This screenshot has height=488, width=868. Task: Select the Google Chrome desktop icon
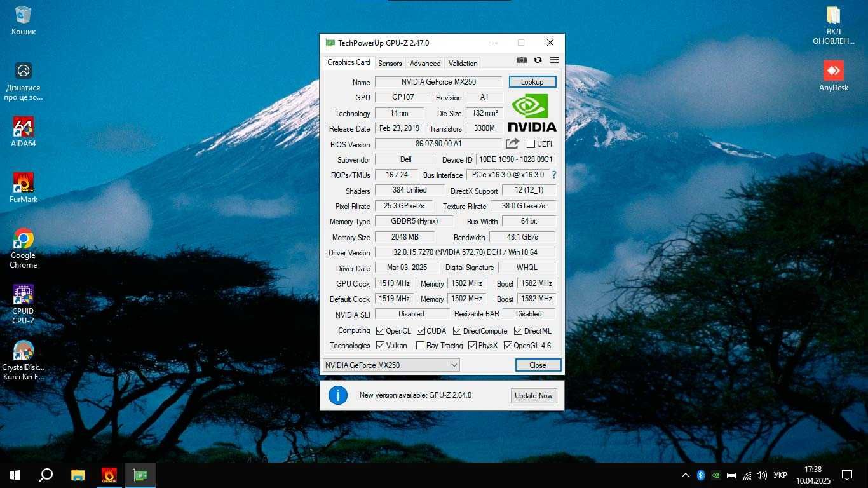[x=24, y=248]
